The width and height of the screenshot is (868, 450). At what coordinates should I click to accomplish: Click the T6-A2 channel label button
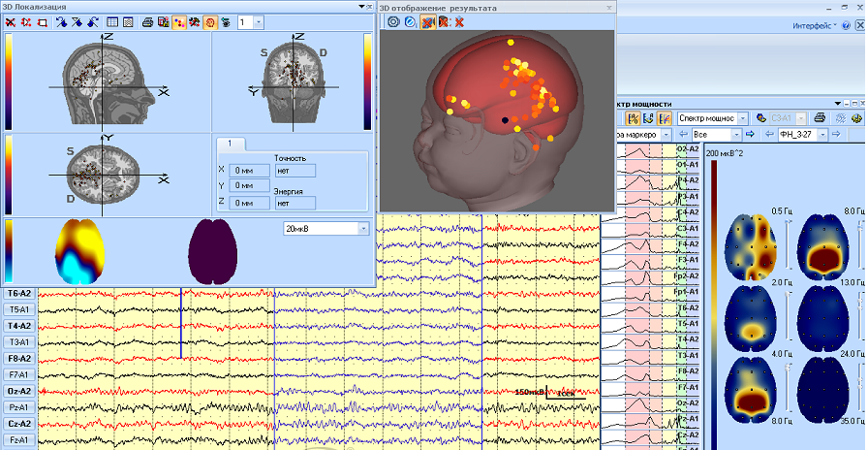18,293
